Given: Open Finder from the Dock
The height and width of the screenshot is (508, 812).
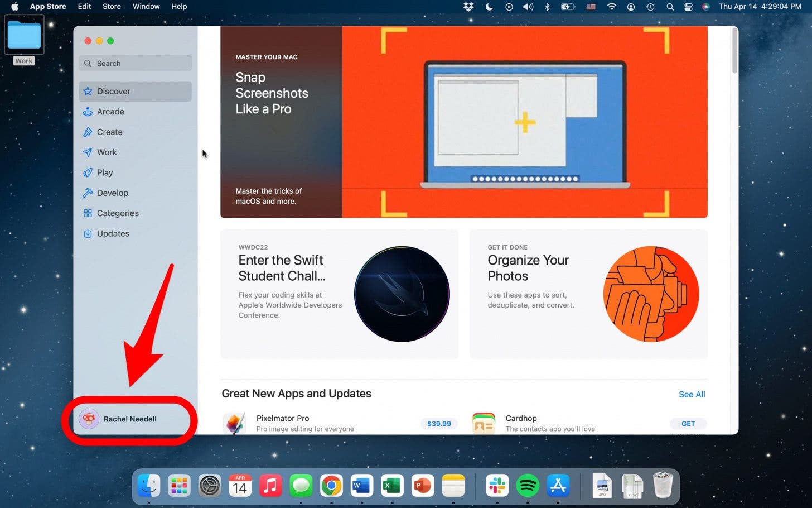Looking at the screenshot, I should tap(149, 486).
